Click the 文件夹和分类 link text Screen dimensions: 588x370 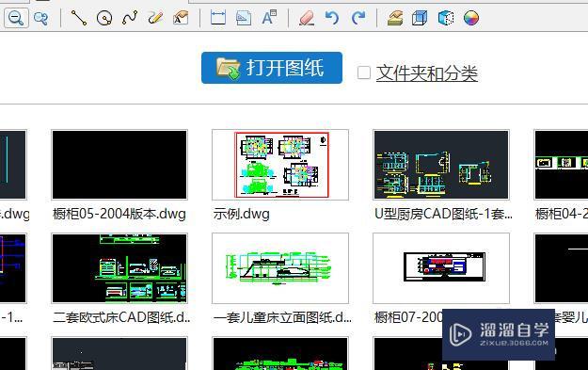427,73
